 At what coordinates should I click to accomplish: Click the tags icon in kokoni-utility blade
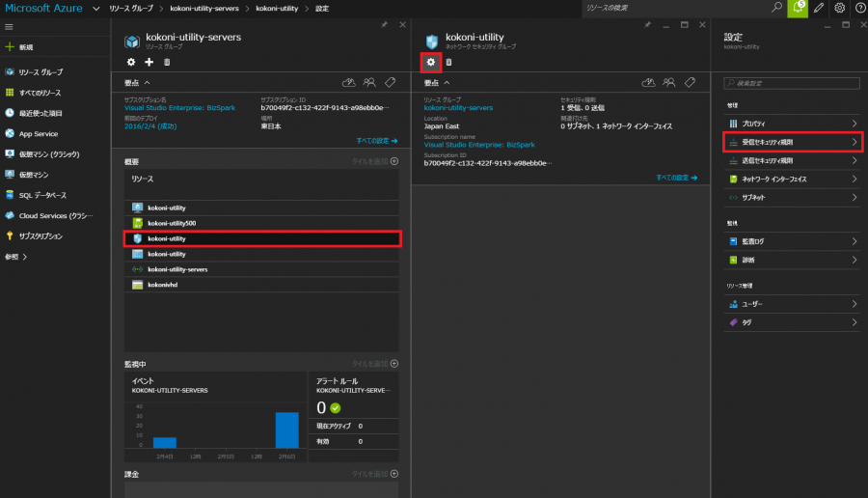click(x=690, y=83)
